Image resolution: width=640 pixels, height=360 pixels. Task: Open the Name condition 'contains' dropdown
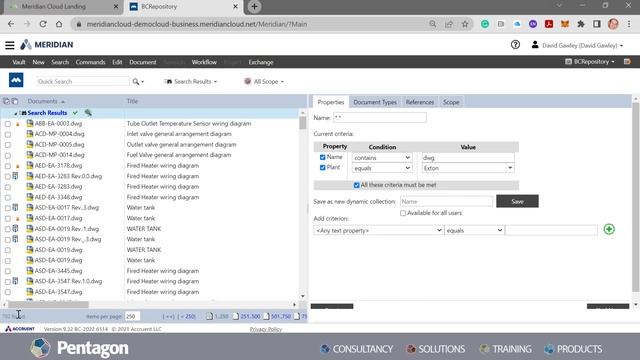(x=382, y=158)
